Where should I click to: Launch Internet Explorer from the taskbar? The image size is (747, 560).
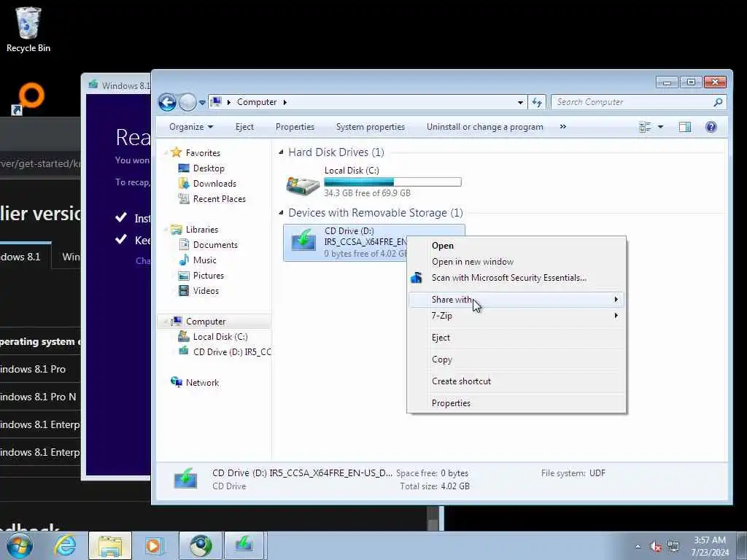click(65, 545)
